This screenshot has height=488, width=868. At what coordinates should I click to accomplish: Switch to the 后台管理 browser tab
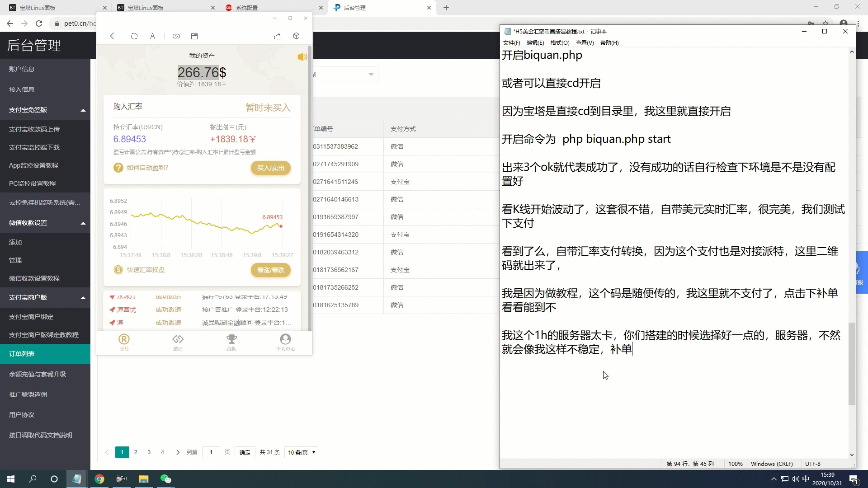click(382, 8)
